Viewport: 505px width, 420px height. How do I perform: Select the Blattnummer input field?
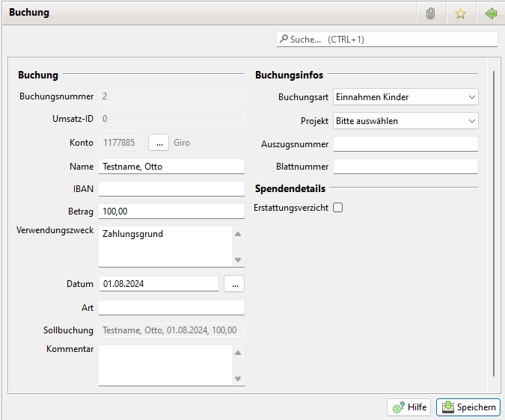pos(405,167)
